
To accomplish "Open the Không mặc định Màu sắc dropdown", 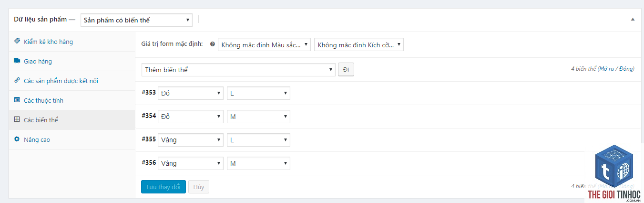I will point(265,45).
